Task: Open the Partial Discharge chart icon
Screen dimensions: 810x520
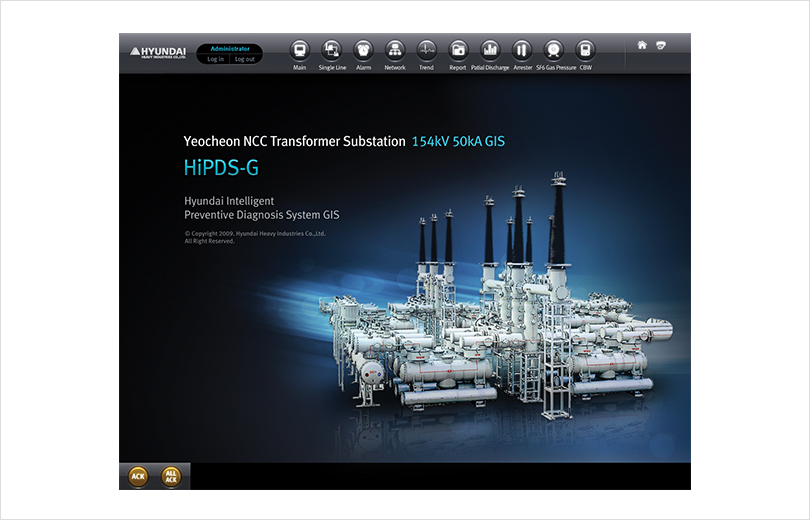Action: tap(490, 51)
